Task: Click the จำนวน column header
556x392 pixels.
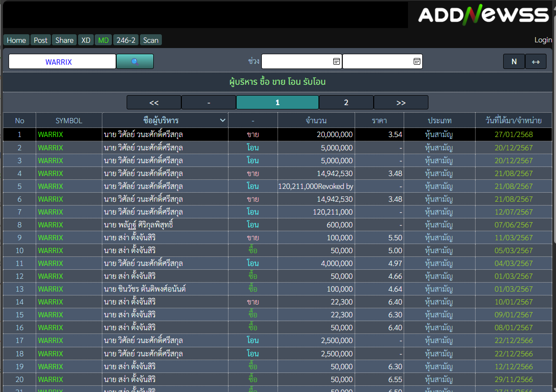Action: pos(316,120)
